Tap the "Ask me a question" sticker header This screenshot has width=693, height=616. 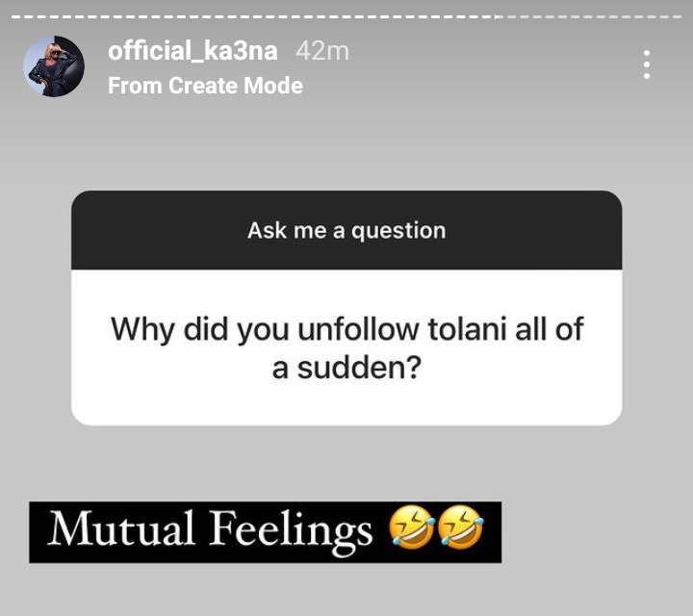[346, 231]
